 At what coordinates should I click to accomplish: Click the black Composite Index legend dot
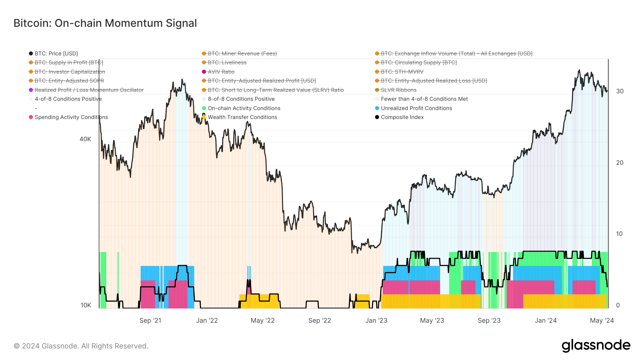pos(377,117)
